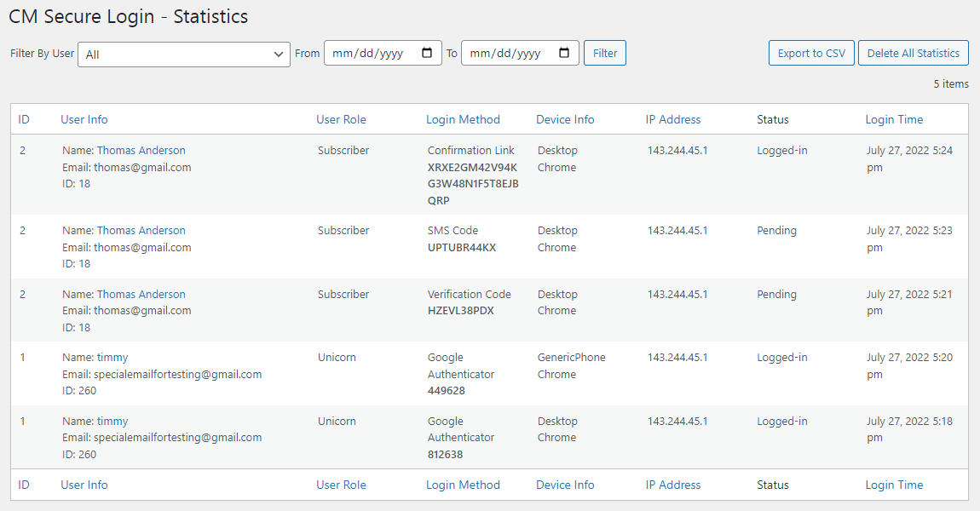Sort by User Role column header

point(341,119)
